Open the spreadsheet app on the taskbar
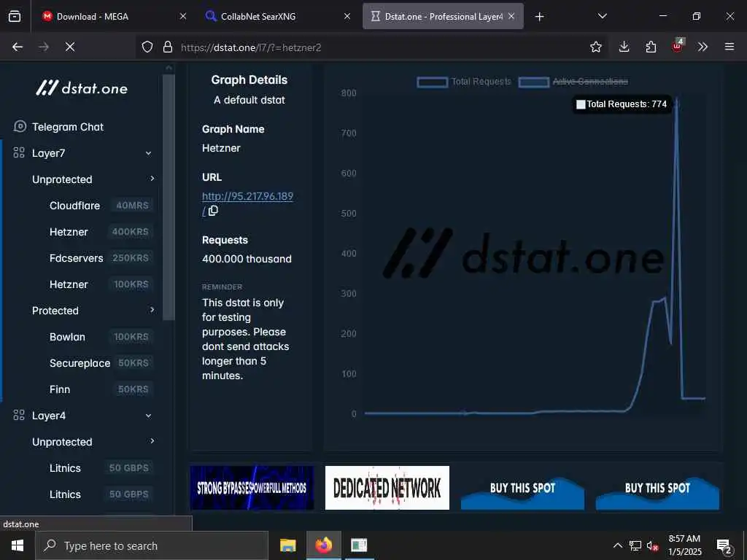Screen dimensions: 747x560 click(x=359, y=545)
